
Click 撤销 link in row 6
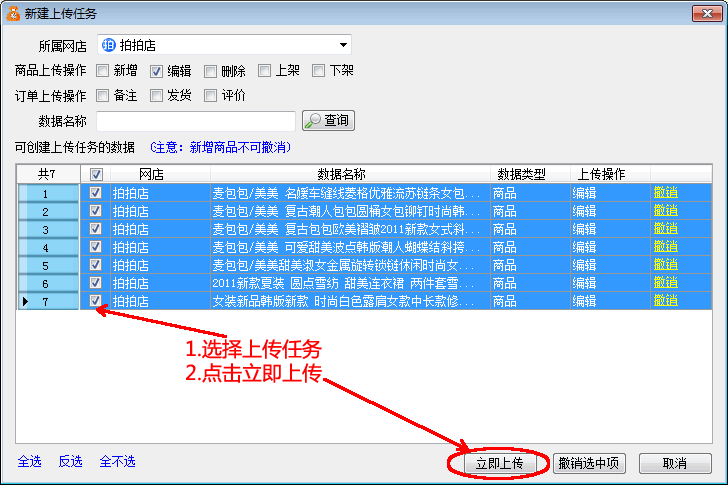pos(665,282)
